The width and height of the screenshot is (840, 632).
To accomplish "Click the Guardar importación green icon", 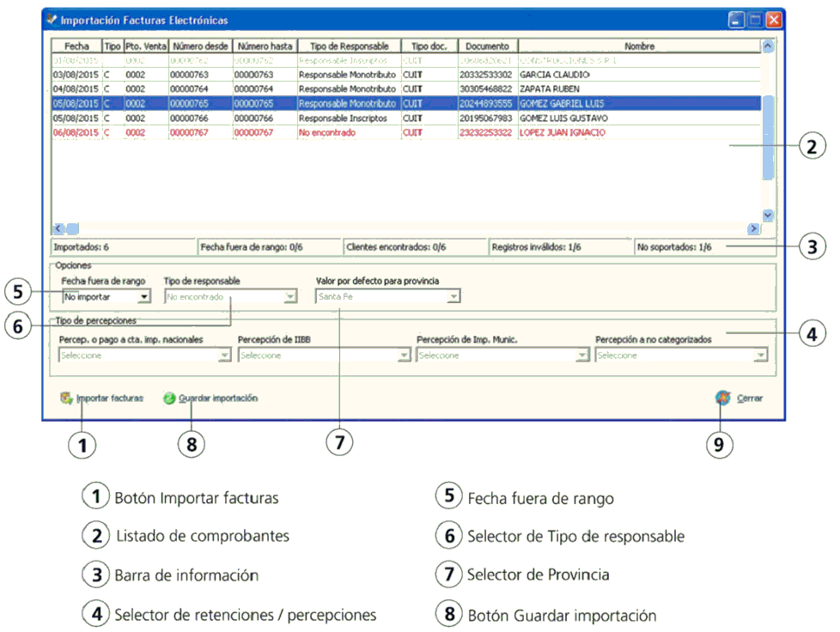I will pos(170,398).
